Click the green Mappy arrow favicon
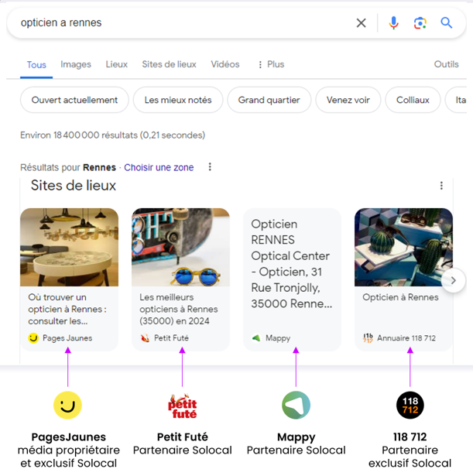Image resolution: width=473 pixels, height=476 pixels. (256, 338)
